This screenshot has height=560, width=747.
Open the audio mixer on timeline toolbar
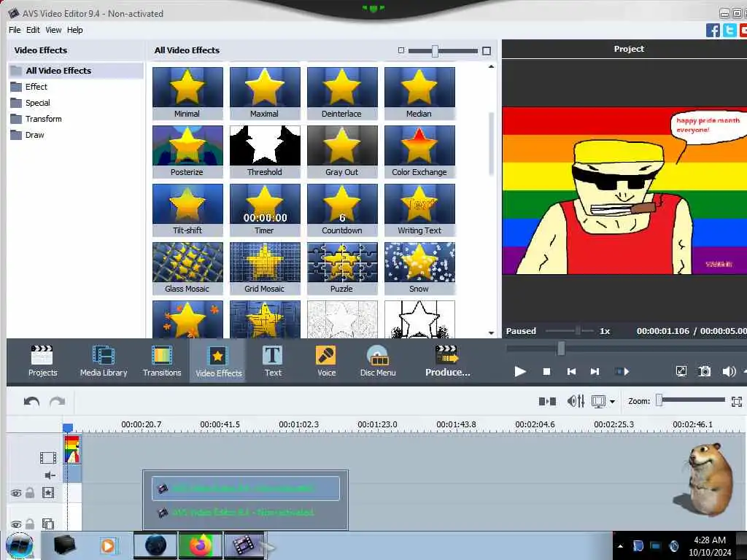[x=576, y=402]
